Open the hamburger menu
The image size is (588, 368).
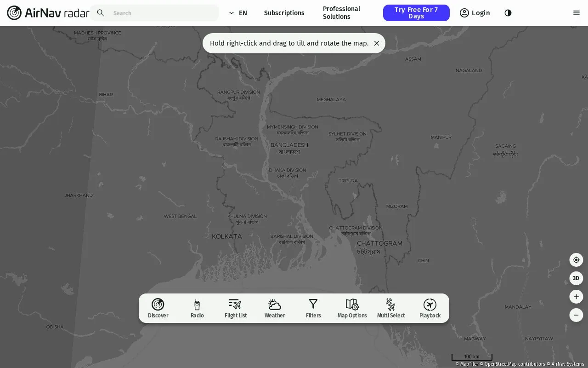(x=577, y=13)
